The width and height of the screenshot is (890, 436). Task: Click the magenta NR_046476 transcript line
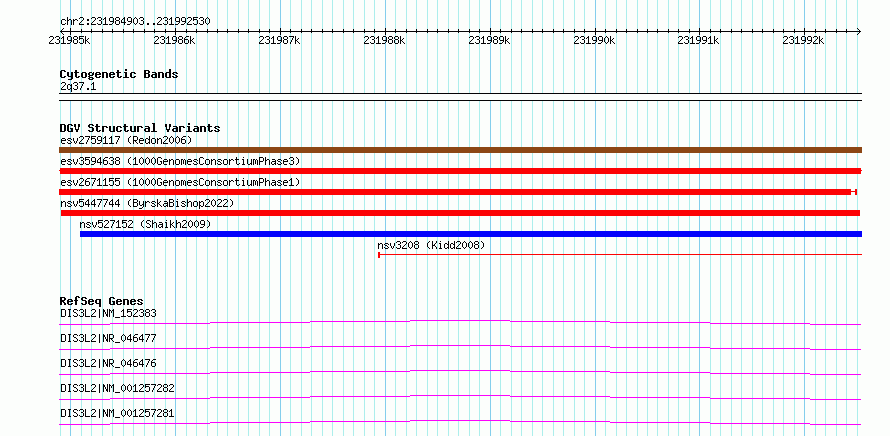460,372
